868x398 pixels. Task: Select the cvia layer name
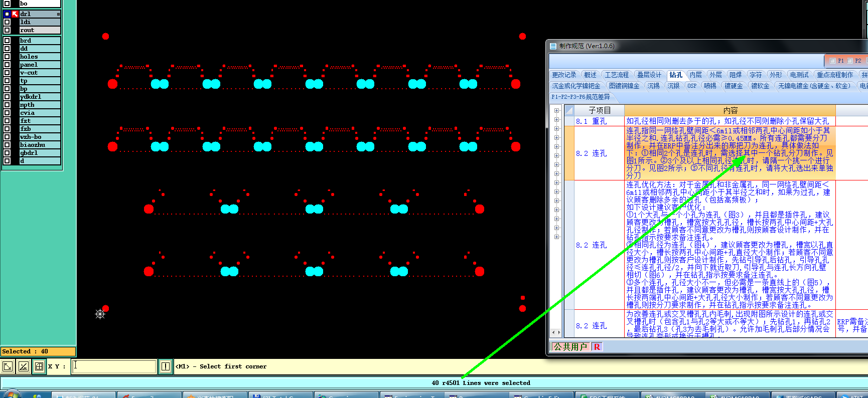click(x=40, y=113)
